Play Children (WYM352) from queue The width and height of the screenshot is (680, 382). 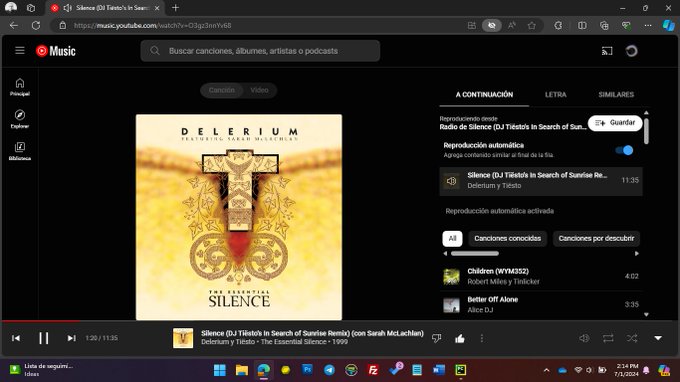click(x=540, y=276)
